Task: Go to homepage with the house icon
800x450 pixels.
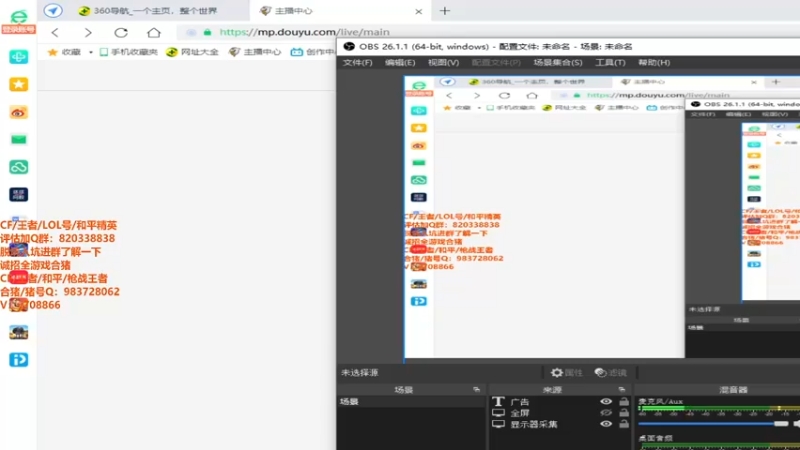Action: point(154,33)
